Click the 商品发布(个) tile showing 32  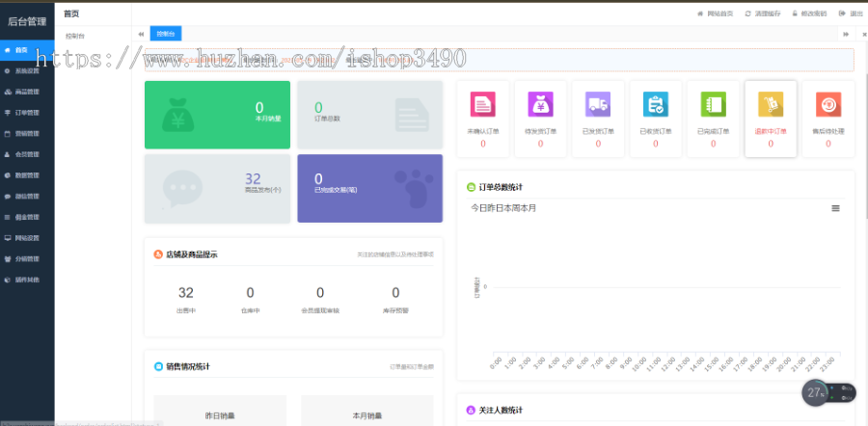(217, 189)
